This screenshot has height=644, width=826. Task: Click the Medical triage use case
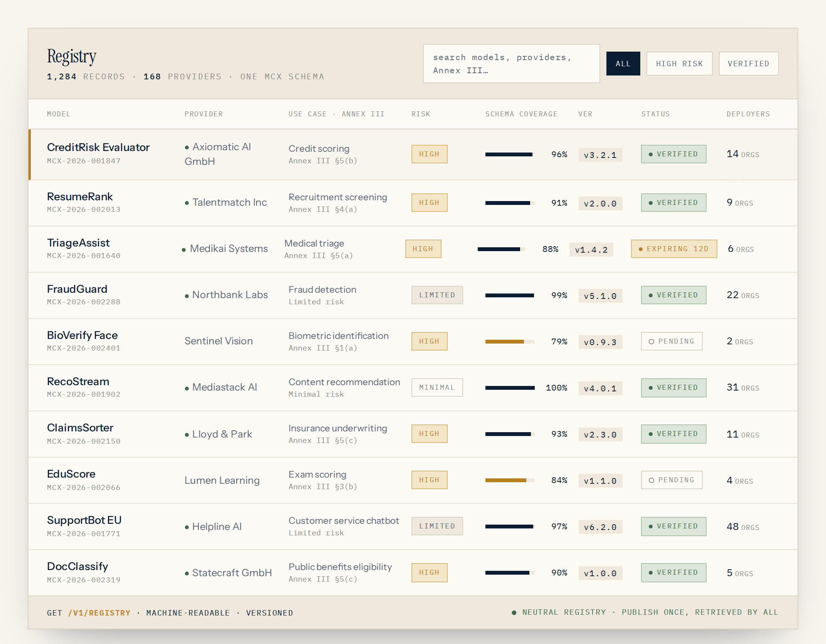click(x=314, y=243)
